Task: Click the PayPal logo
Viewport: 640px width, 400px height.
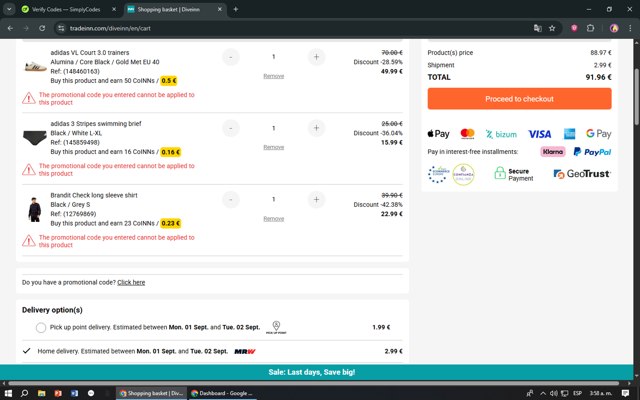Action: coord(592,152)
